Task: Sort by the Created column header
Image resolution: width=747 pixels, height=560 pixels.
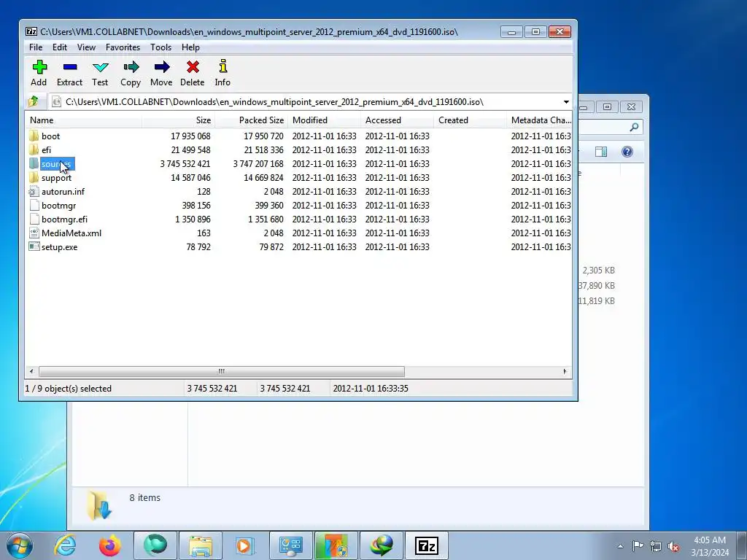Action: pyautogui.click(x=471, y=120)
